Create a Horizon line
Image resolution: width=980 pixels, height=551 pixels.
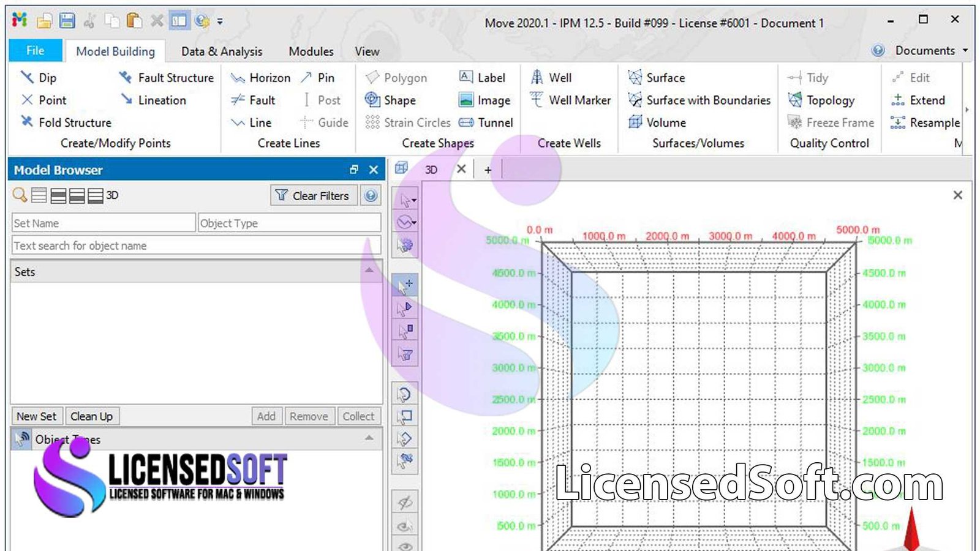point(260,78)
